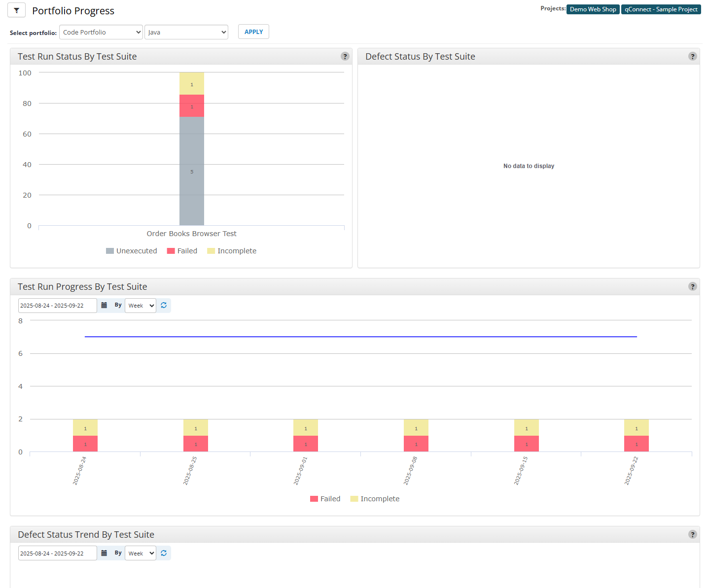This screenshot has width=708, height=588.
Task: Select the qConnect - Sample Project tag
Action: tap(661, 9)
